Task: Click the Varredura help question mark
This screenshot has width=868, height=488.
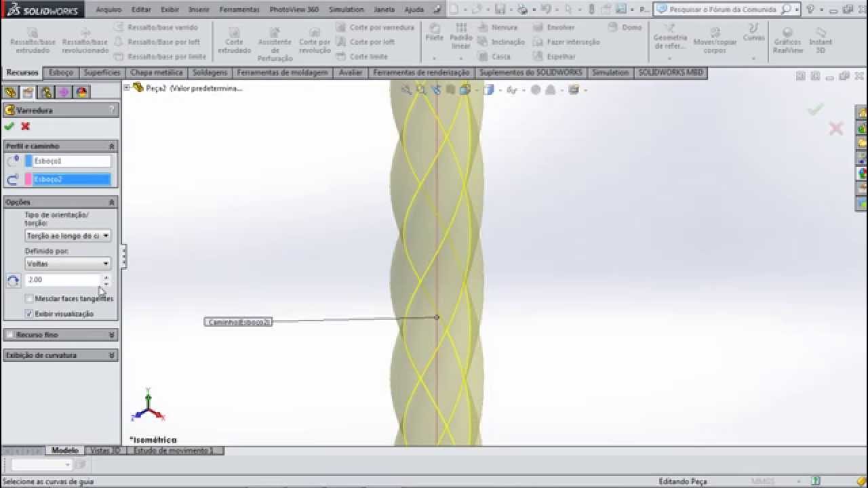Action: [x=112, y=110]
